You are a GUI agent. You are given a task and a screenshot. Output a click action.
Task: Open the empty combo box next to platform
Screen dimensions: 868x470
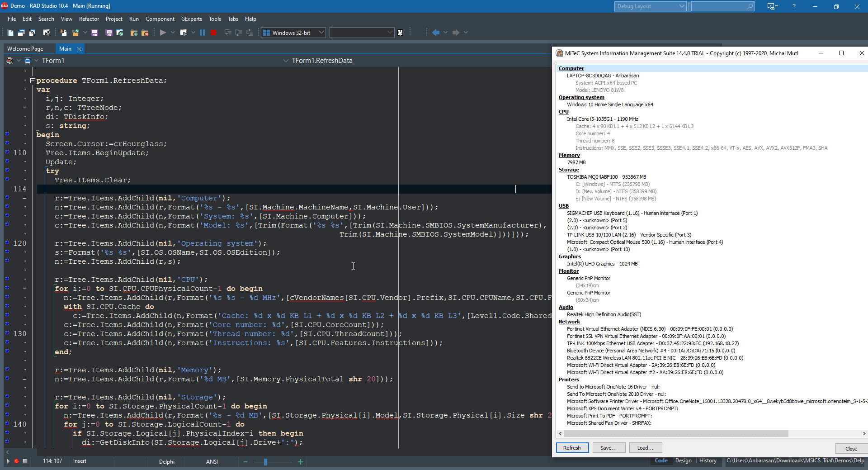click(x=362, y=33)
